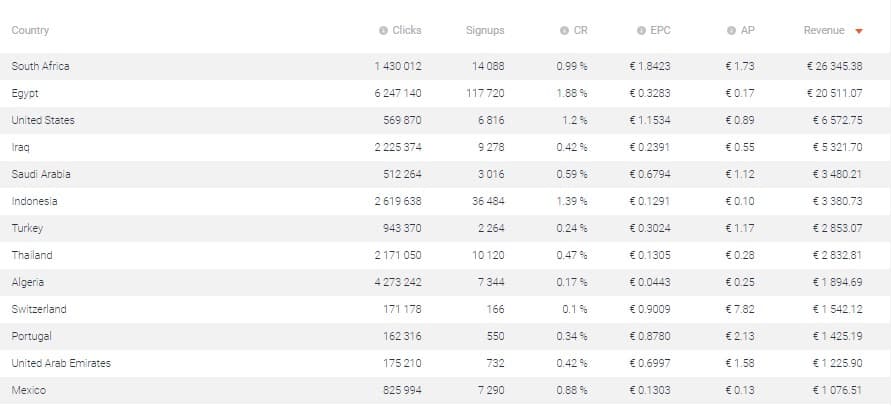
Task: Click South Africa revenue € 26 345.38
Action: (x=834, y=67)
